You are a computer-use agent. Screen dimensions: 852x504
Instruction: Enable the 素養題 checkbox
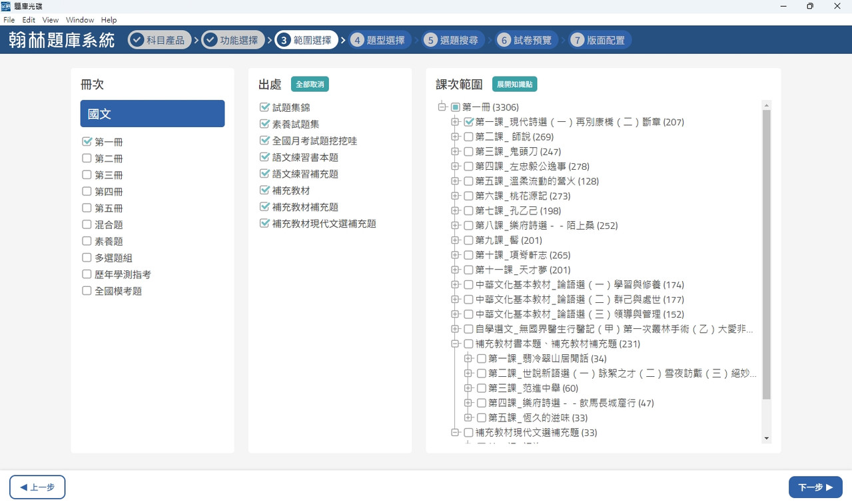87,241
